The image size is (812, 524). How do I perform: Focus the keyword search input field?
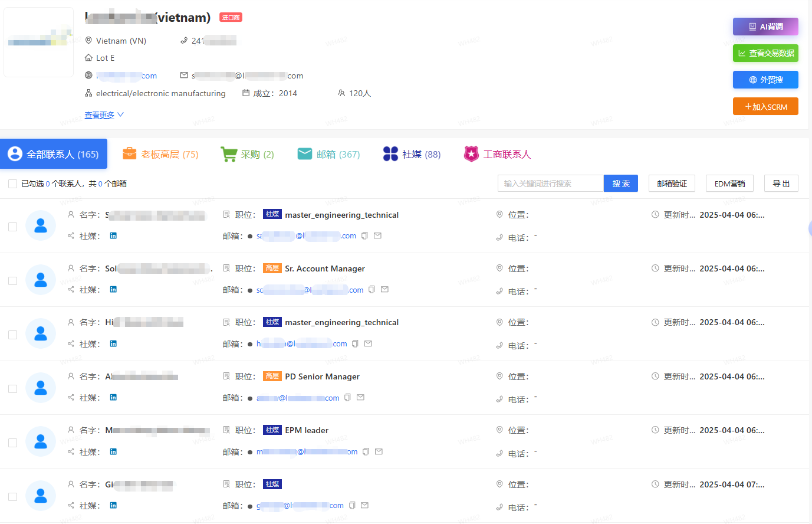tap(550, 184)
